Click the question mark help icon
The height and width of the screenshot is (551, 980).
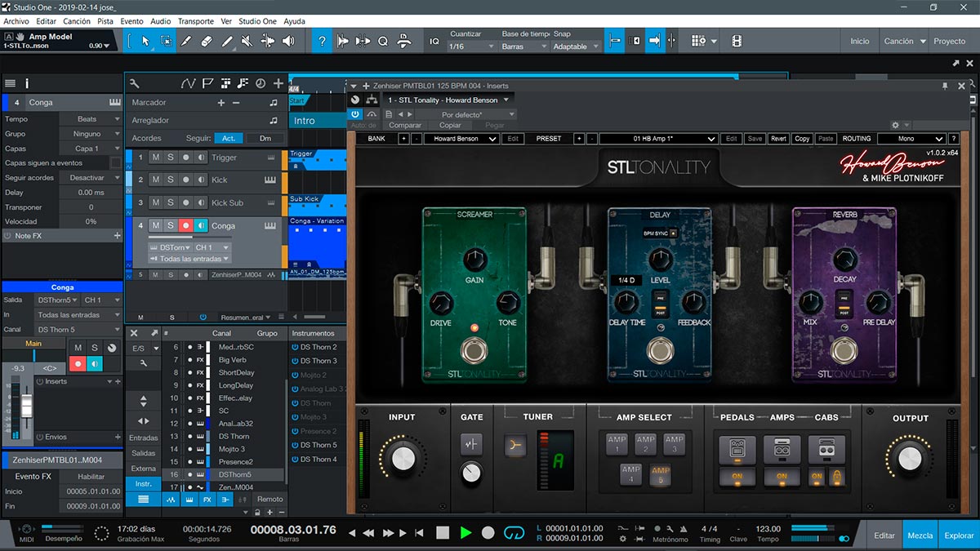(x=322, y=41)
